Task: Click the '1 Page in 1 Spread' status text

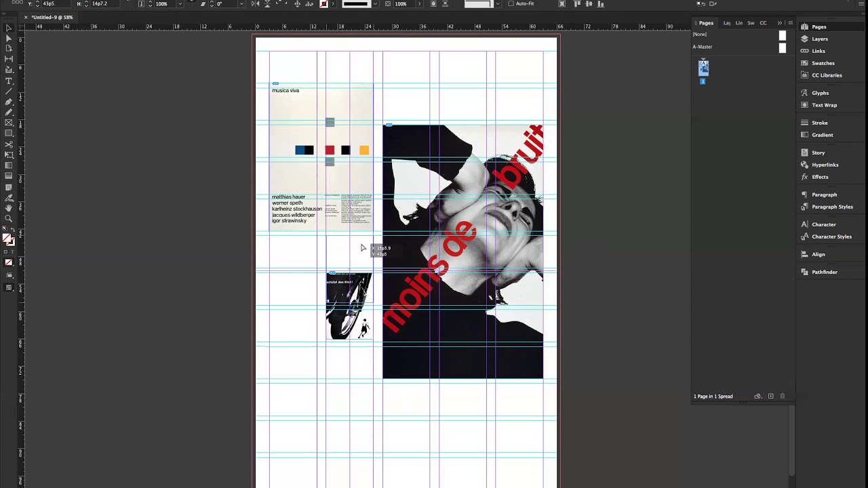Action: pyautogui.click(x=713, y=396)
